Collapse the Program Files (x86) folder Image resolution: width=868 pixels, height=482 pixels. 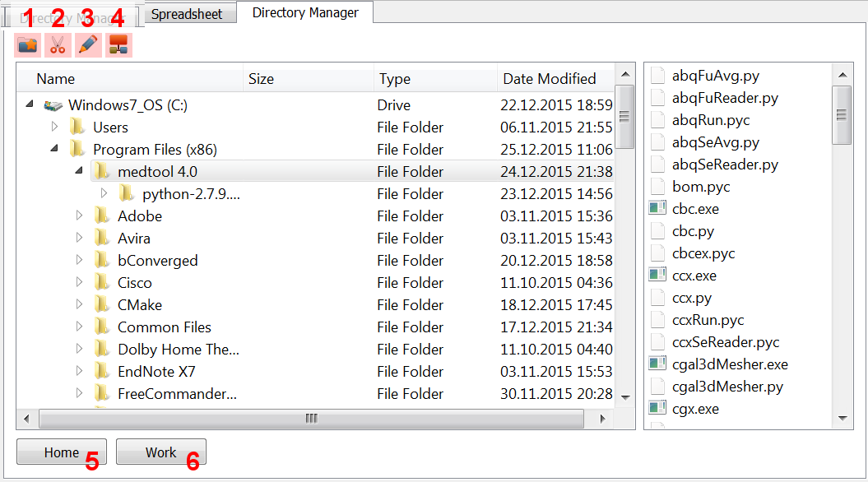pyautogui.click(x=54, y=148)
